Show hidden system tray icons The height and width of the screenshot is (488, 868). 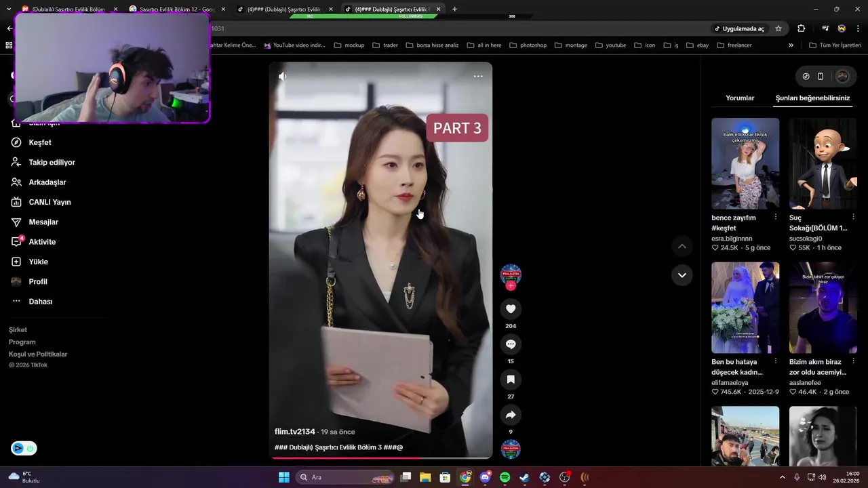click(x=782, y=477)
